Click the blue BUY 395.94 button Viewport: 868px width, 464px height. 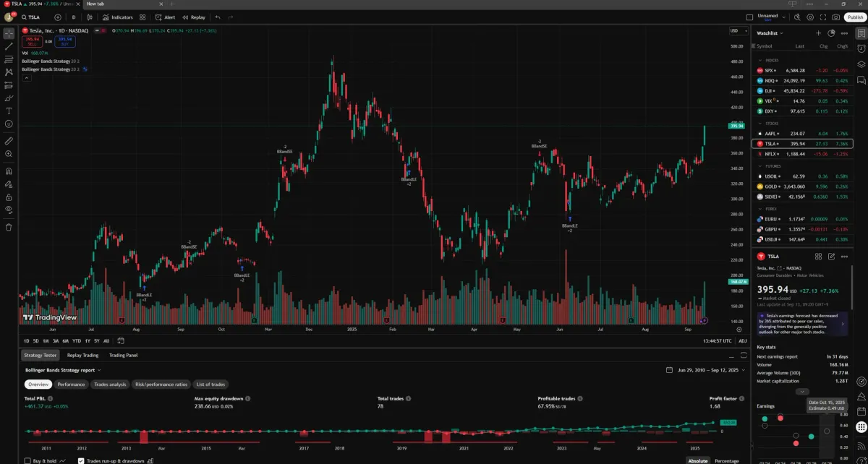[65, 41]
